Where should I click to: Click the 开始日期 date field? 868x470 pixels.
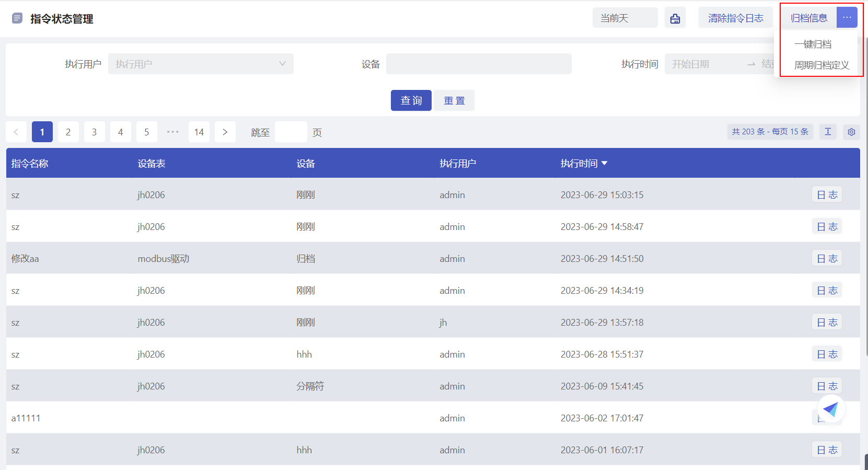(691, 64)
